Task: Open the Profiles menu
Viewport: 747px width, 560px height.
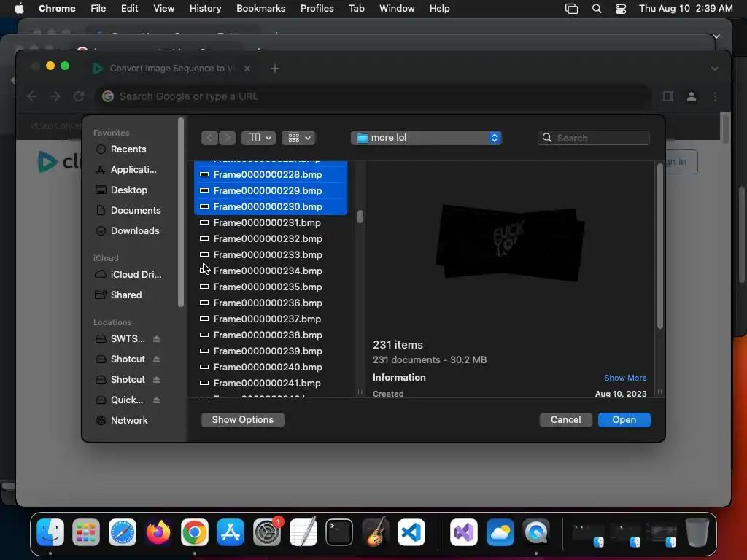Action: coord(317,9)
